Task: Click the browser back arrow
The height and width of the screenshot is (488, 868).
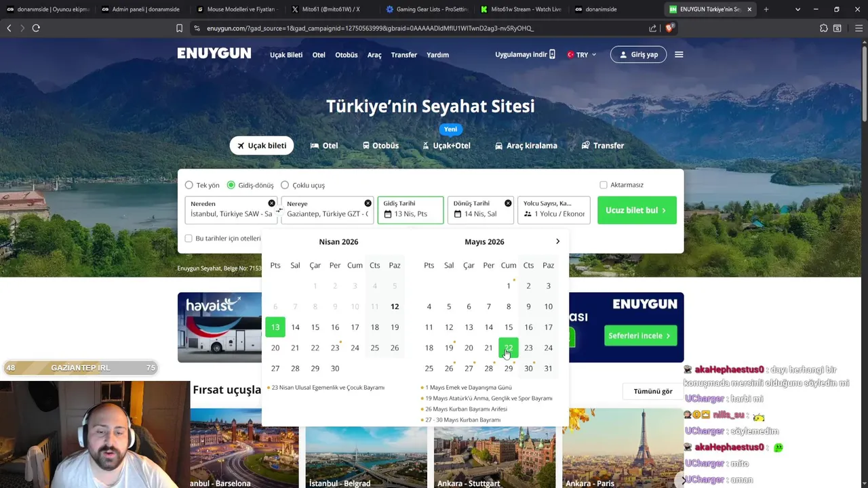Action: point(9,28)
